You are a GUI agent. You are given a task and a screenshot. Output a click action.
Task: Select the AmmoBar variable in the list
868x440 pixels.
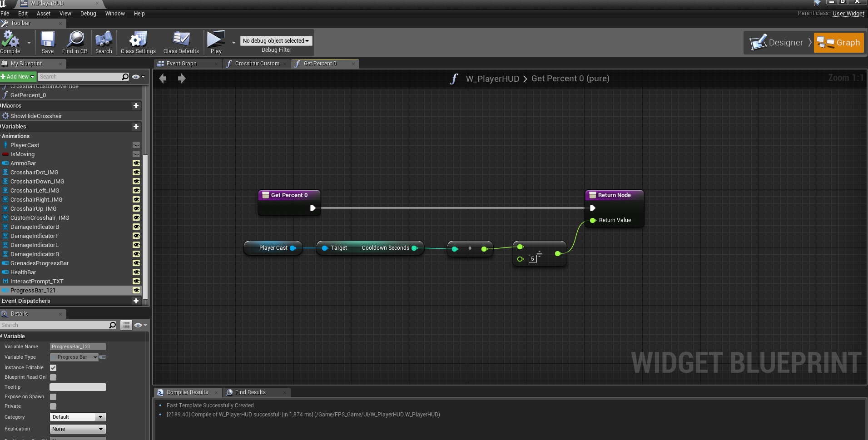(23, 163)
